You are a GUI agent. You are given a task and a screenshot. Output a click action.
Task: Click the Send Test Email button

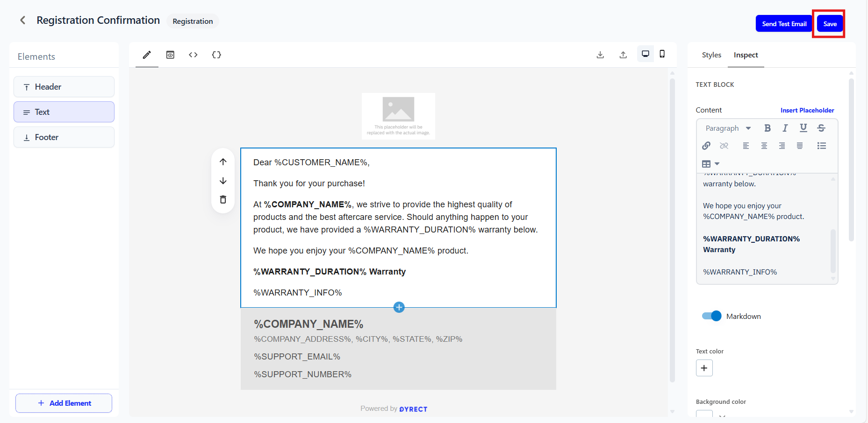pos(784,24)
